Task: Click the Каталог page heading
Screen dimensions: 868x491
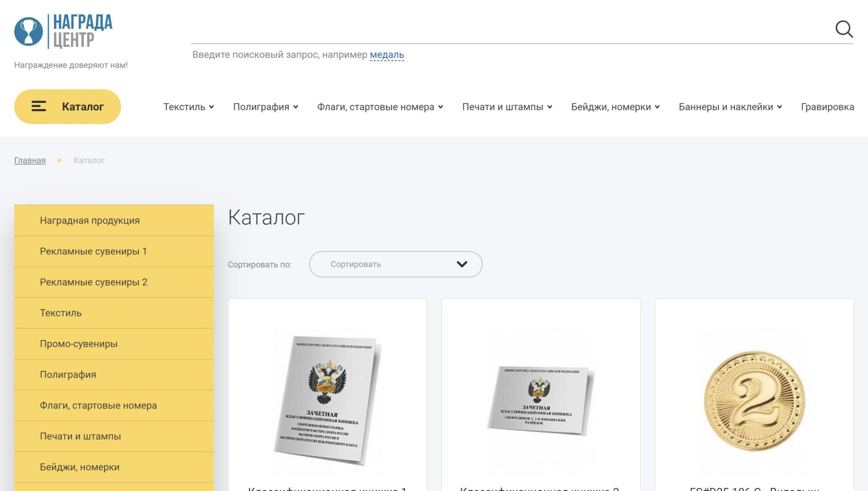Action: [x=266, y=217]
